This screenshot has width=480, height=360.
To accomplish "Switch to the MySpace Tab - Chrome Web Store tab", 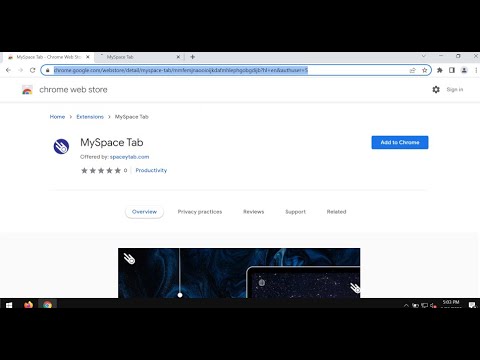I will [48, 57].
